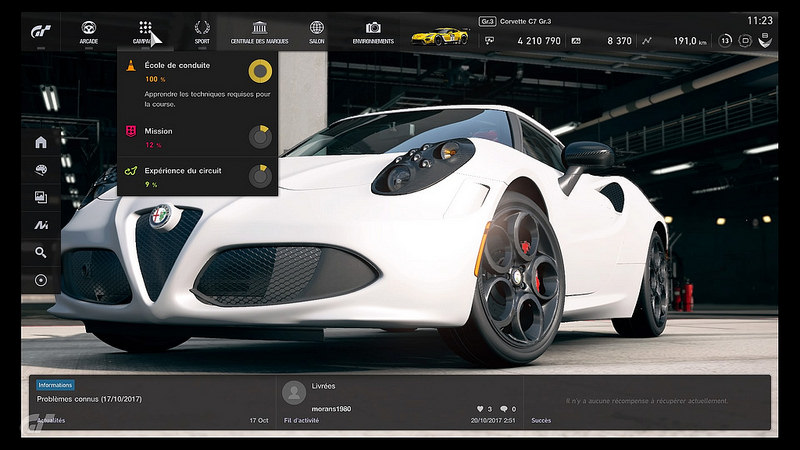Viewport: 800px width, 450px height.
Task: Click the 20/10/2017 2:51 timestamp
Action: (x=493, y=420)
